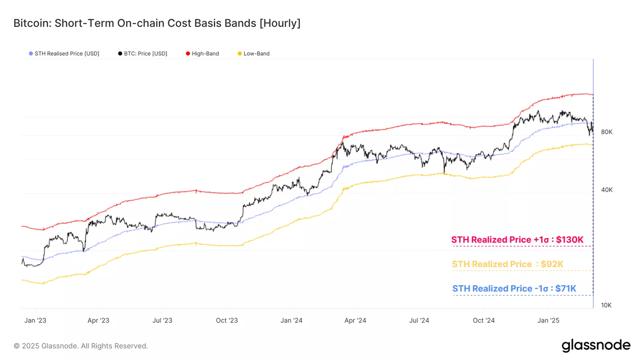
Task: Click the 10K y-axis label
Action: 606,305
